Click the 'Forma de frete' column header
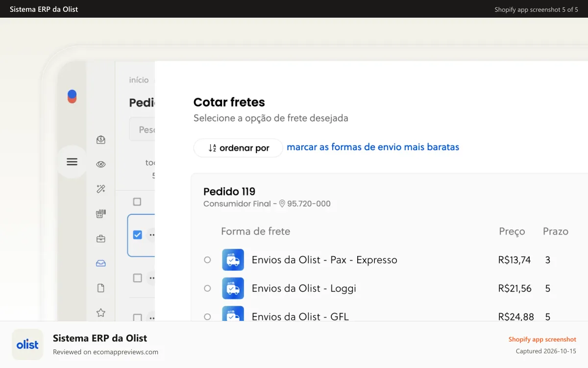This screenshot has width=588, height=368. click(x=255, y=231)
